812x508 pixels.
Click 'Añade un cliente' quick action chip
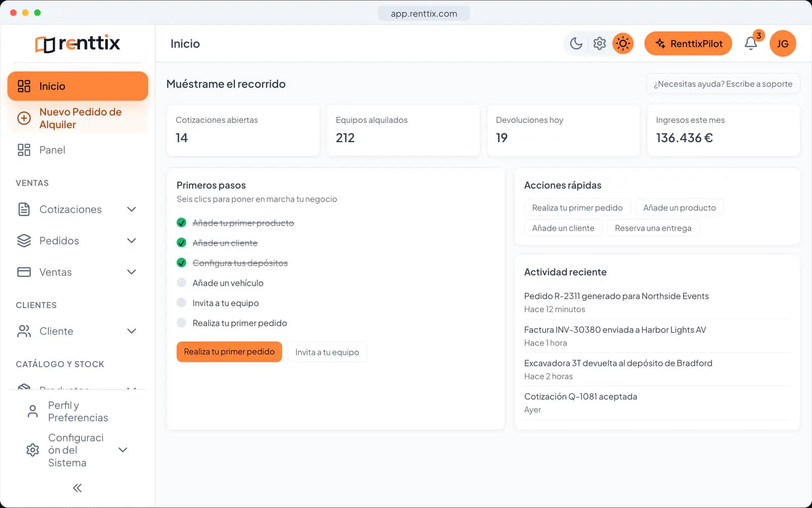click(x=563, y=228)
